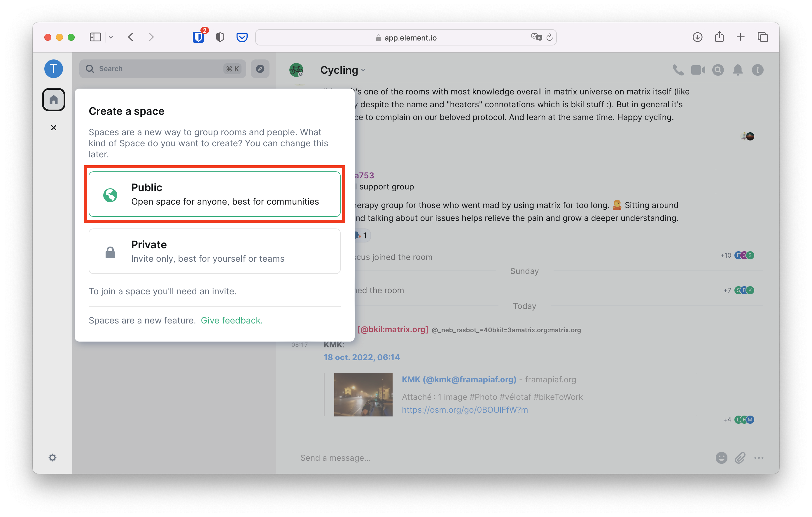
Task: Expand Safari sidebar chevron menu
Action: pos(111,37)
